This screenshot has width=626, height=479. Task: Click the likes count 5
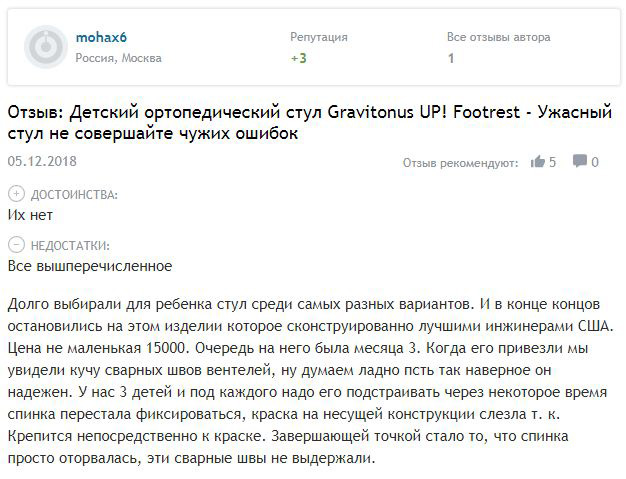pos(552,161)
